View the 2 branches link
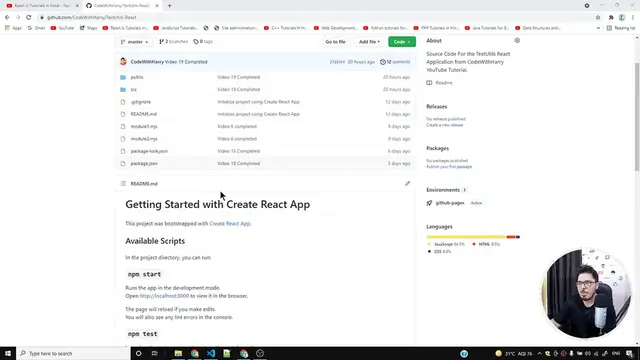640x360 pixels. click(x=173, y=42)
